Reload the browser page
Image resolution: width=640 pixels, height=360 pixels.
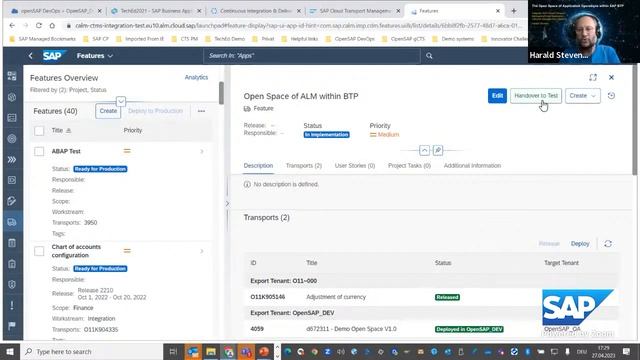(39, 25)
